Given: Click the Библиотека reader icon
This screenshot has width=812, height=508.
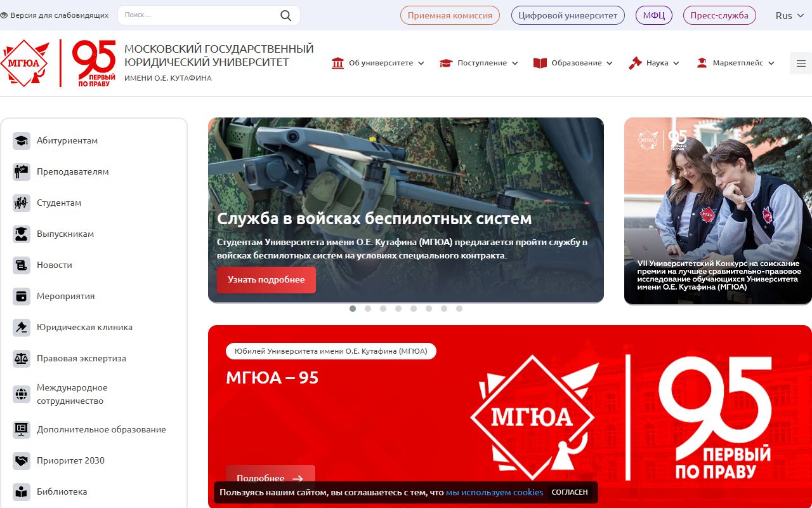Looking at the screenshot, I should click(22, 492).
